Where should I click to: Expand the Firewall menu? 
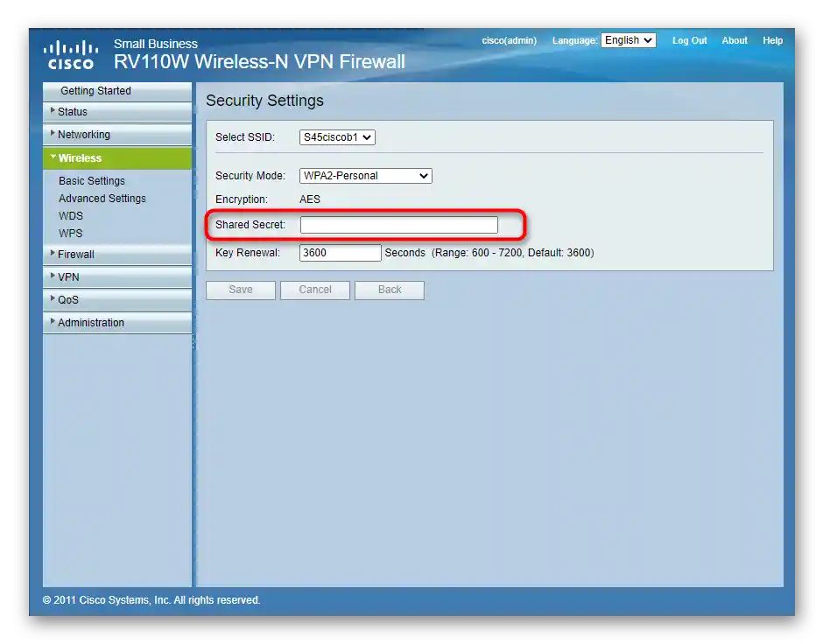117,255
